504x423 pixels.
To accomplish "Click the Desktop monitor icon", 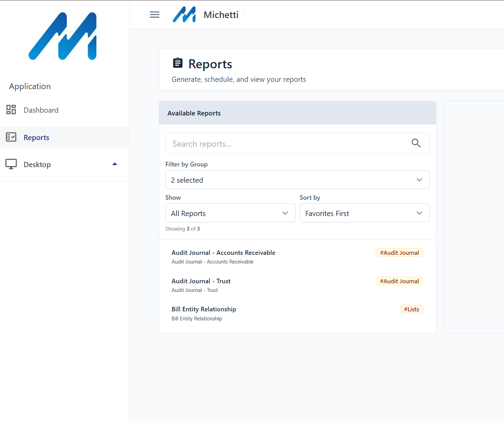I will click(11, 164).
